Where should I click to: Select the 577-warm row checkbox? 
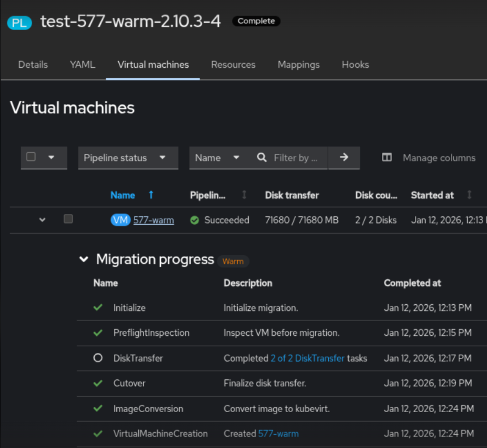tap(68, 219)
